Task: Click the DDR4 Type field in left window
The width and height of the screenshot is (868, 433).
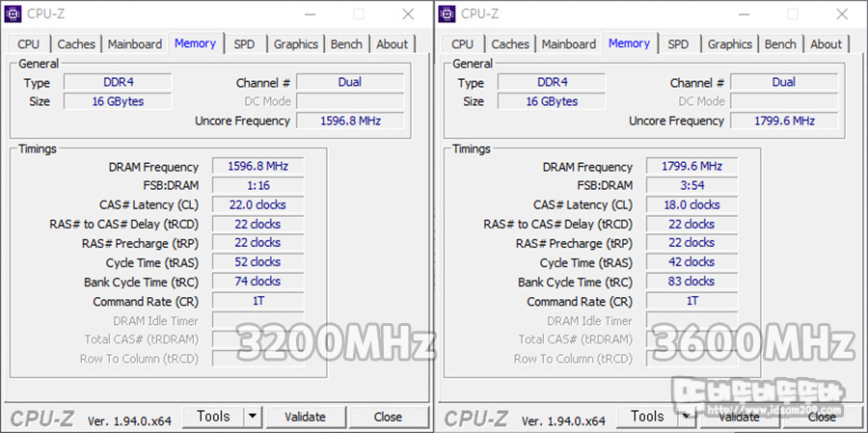Action: coord(118,83)
